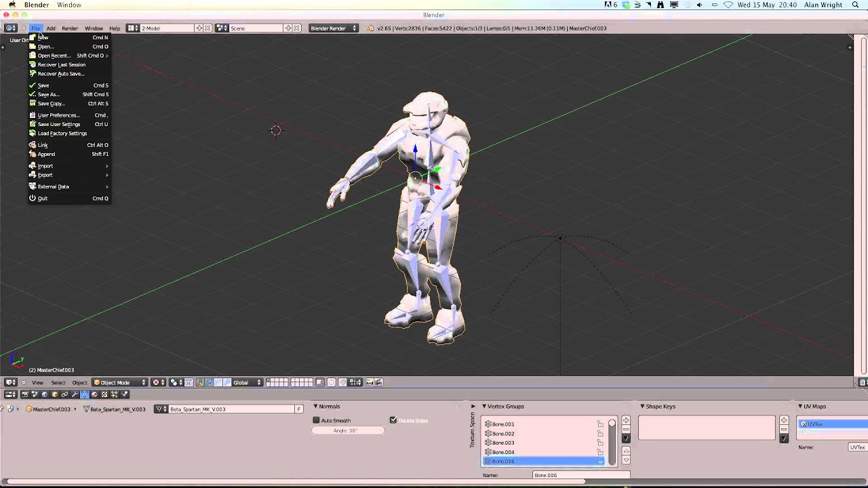The height and width of the screenshot is (488, 868).
Task: Click the Render tab icon in properties header
Action: pyautogui.click(x=25, y=394)
